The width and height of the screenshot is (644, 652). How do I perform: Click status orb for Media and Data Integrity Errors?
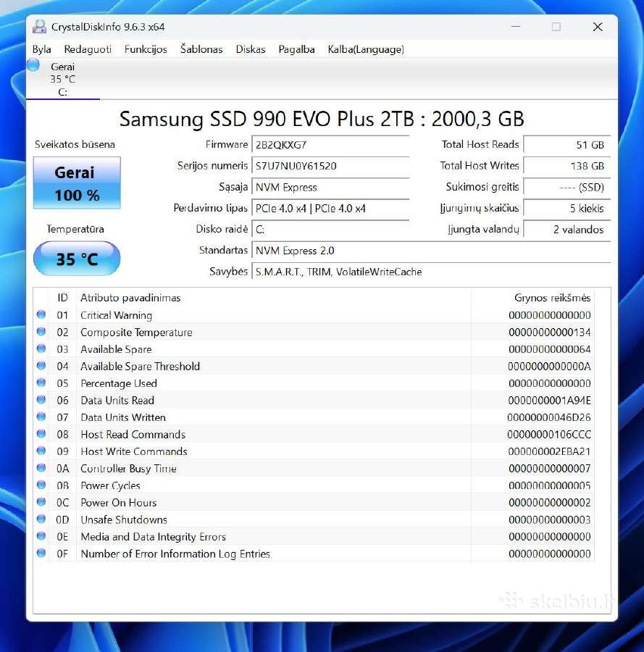point(41,536)
